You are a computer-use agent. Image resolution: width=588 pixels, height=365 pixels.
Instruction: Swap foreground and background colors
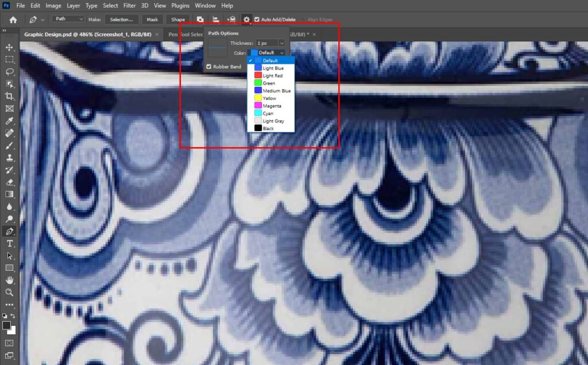click(13, 316)
